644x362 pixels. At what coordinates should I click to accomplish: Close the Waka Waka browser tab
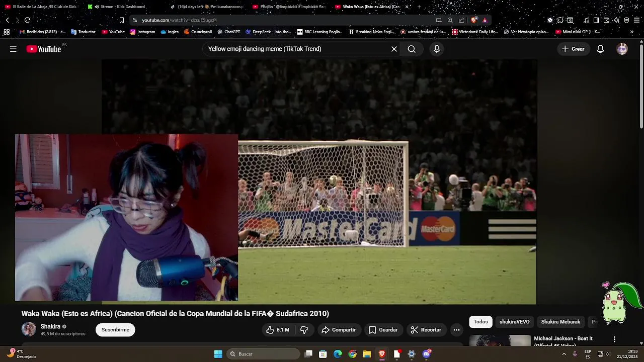[x=407, y=7]
